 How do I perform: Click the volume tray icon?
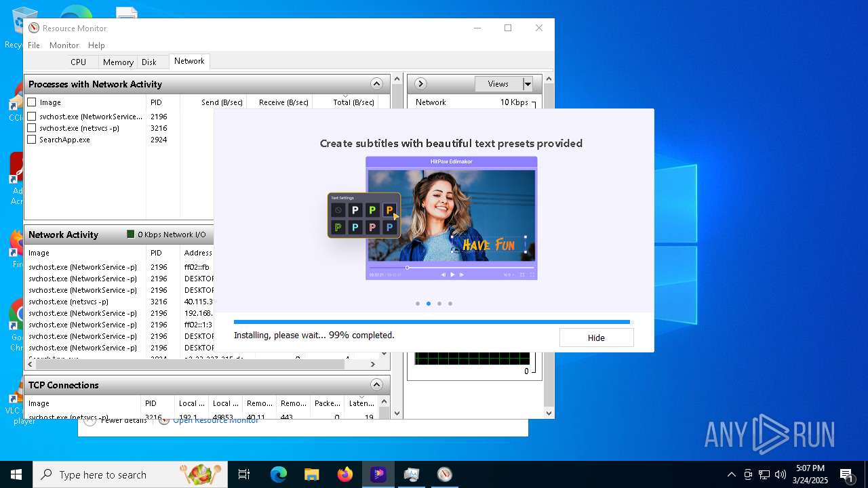pos(781,474)
